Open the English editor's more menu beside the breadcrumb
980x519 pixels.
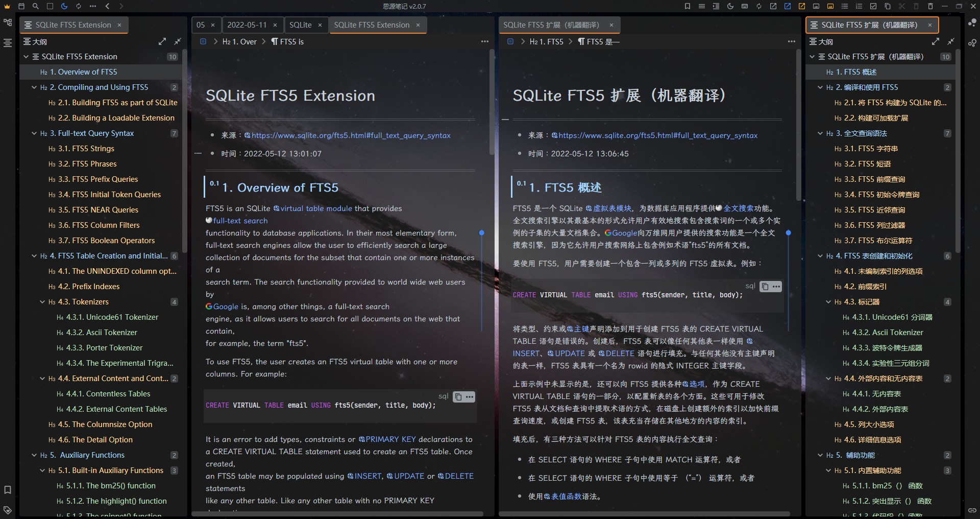[485, 41]
